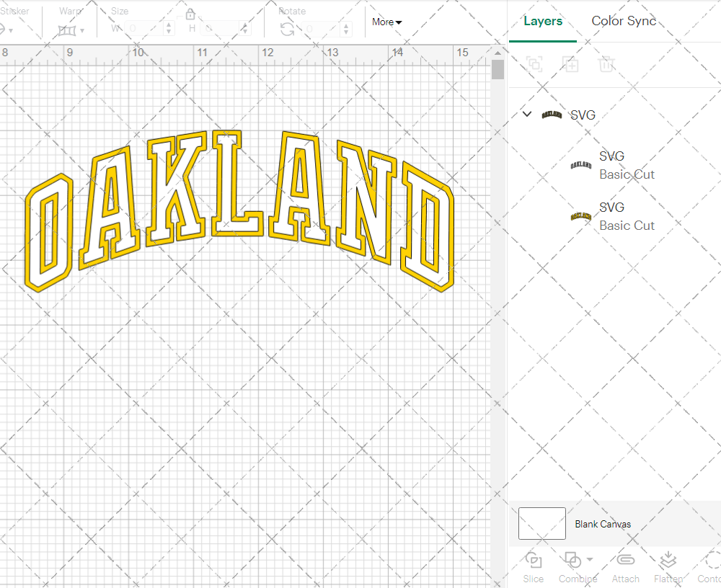
Task: Click the Delete trash icon in Layers panel
Action: [606, 64]
